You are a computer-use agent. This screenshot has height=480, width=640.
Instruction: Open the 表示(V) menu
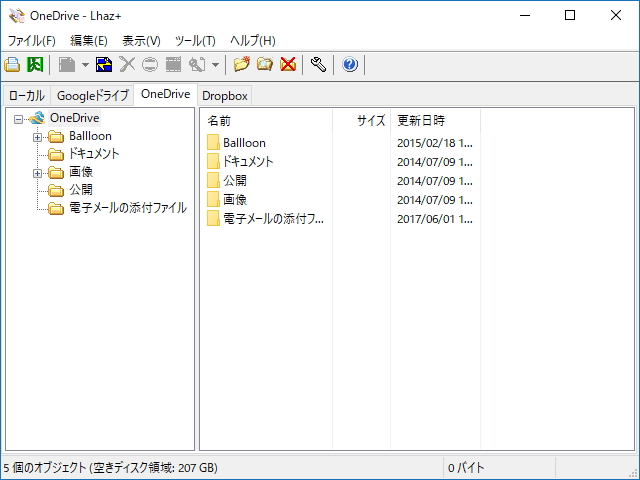coord(141,40)
